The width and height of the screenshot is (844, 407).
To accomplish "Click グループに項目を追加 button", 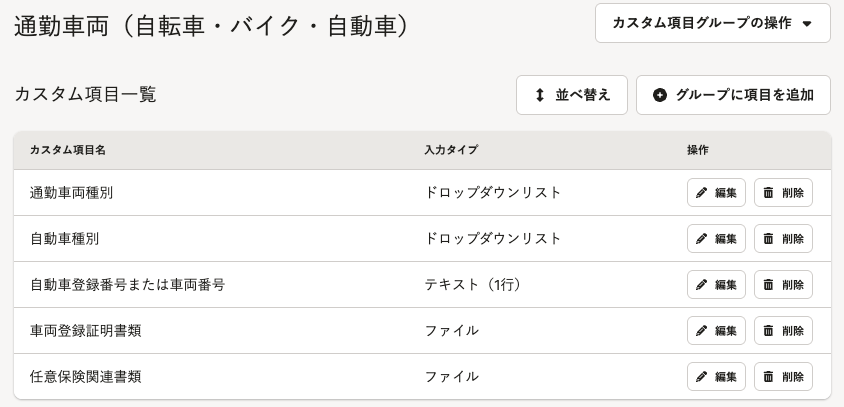I will [x=733, y=95].
